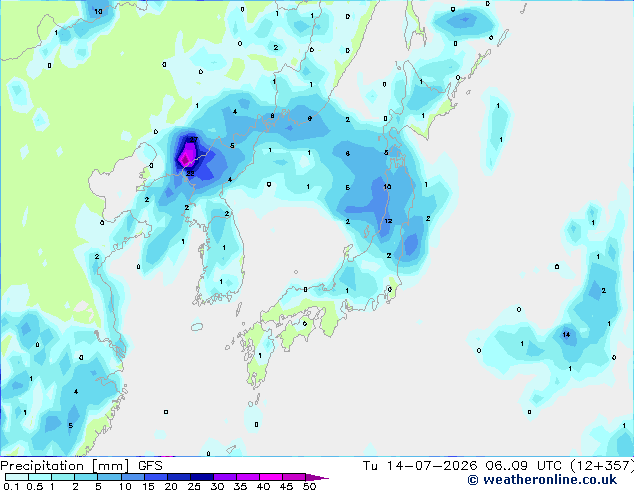Click the legend scale label '0.1'
The width and height of the screenshot is (634, 490).
[x=11, y=486]
